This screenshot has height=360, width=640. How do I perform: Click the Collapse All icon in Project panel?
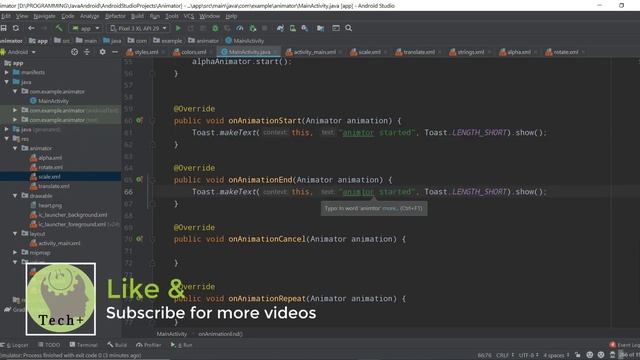click(87, 52)
